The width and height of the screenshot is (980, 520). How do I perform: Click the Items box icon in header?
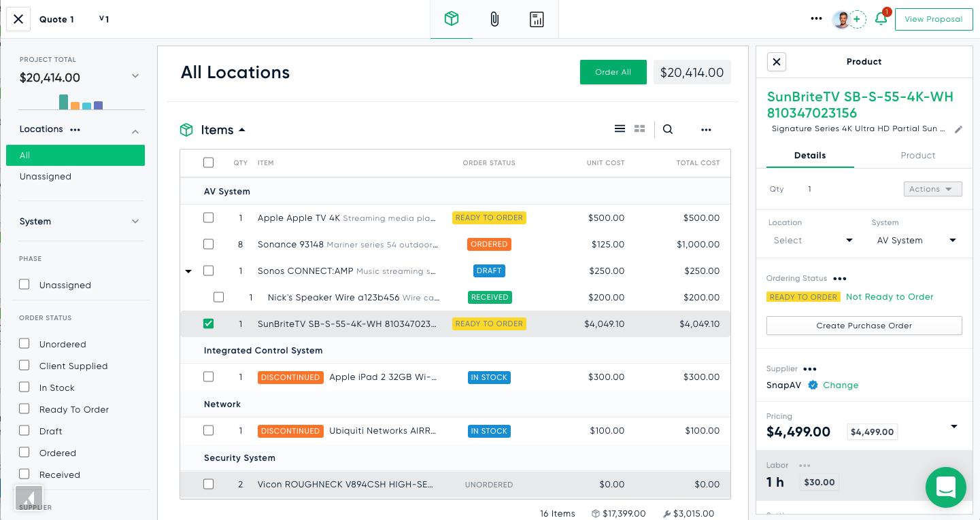186,130
